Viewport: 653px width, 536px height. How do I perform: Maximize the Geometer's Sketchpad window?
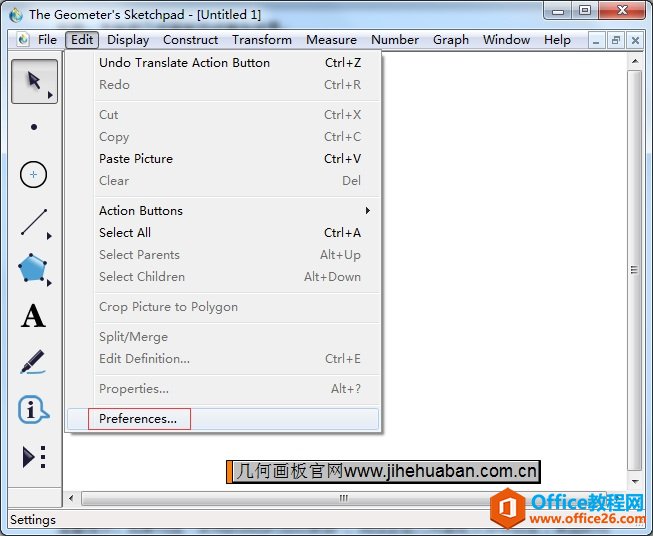(x=585, y=11)
